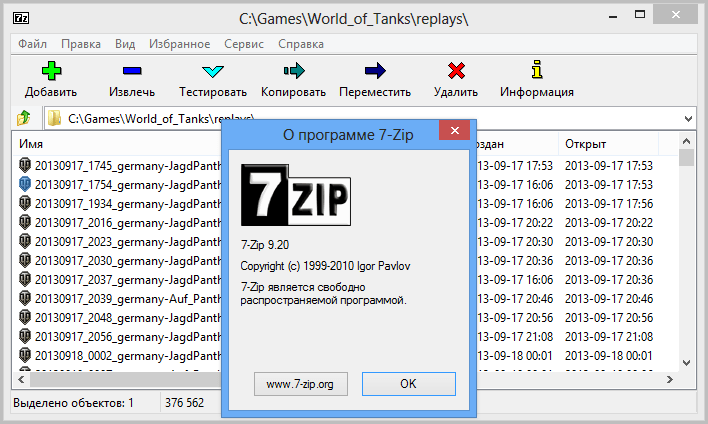Maximize the 7-Zip file manager window
This screenshot has width=708, height=424.
pyautogui.click(x=640, y=15)
